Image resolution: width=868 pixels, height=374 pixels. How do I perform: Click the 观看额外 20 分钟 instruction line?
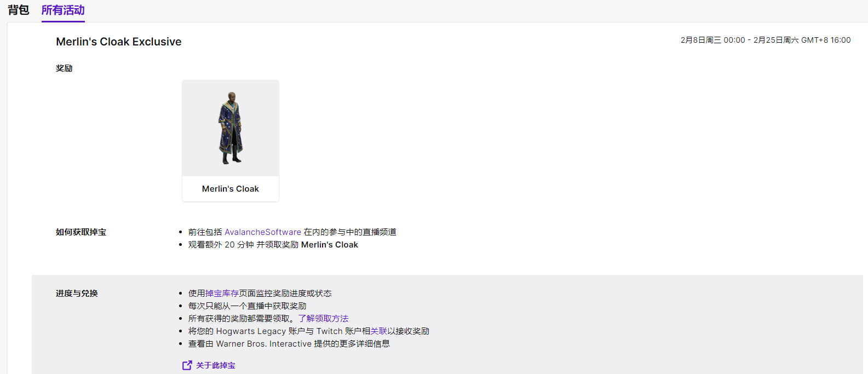click(273, 245)
